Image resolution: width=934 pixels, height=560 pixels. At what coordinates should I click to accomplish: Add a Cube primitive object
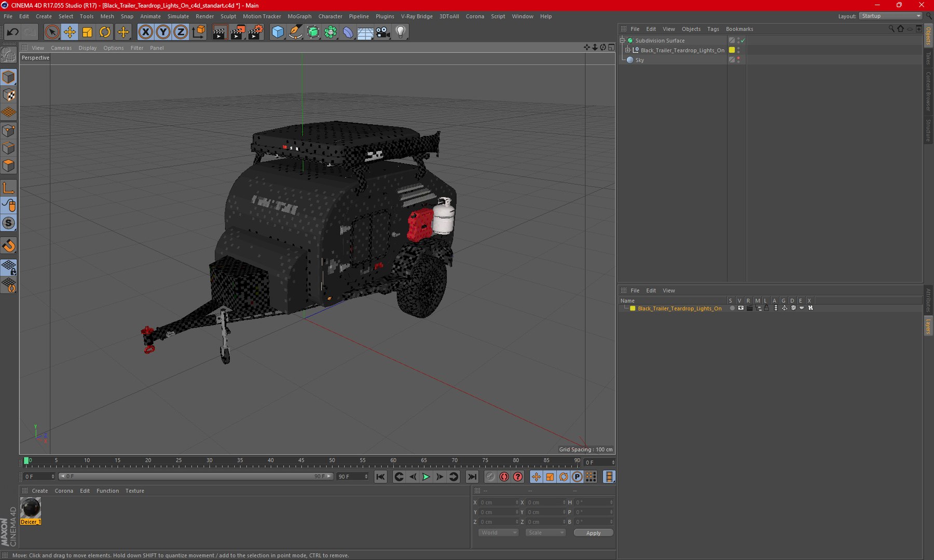coord(278,32)
